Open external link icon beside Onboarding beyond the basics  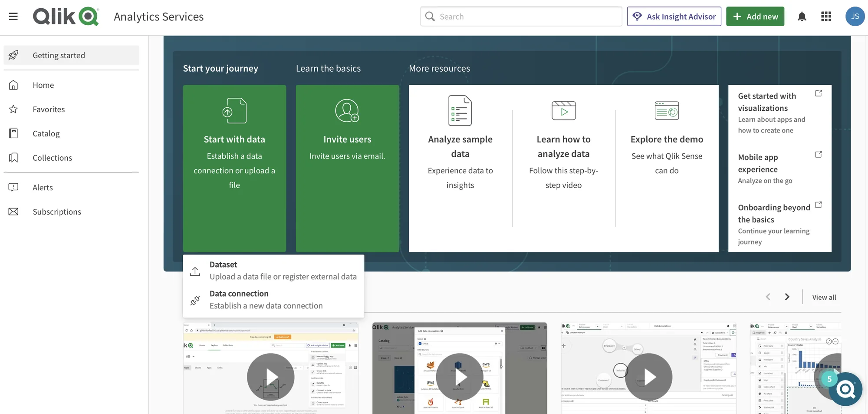819,205
